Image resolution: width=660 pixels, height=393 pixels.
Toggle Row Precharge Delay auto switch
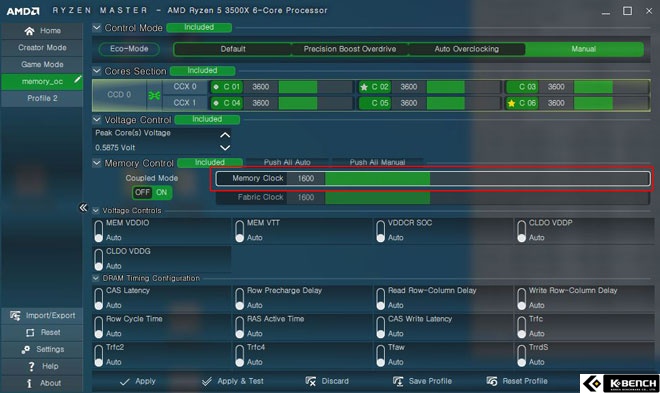click(240, 299)
